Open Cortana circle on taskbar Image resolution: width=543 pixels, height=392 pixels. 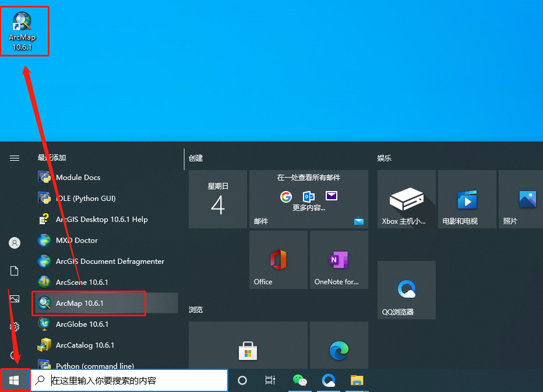pos(242,380)
